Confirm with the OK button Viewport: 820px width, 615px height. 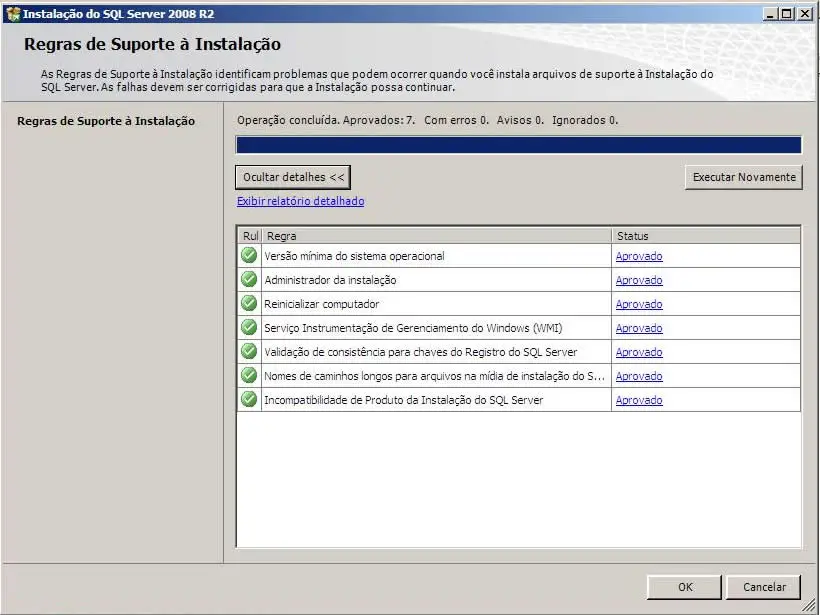[685, 587]
